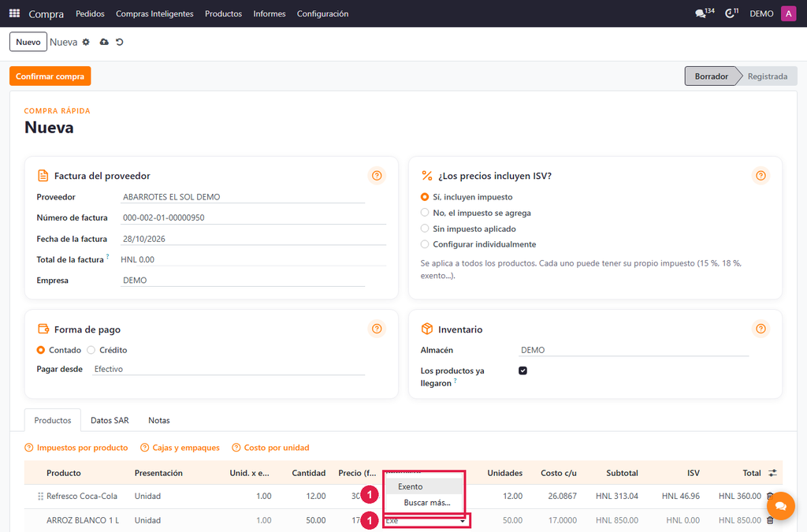This screenshot has height=532, width=807.
Task: Select Crédito as payment form
Action: click(91, 350)
